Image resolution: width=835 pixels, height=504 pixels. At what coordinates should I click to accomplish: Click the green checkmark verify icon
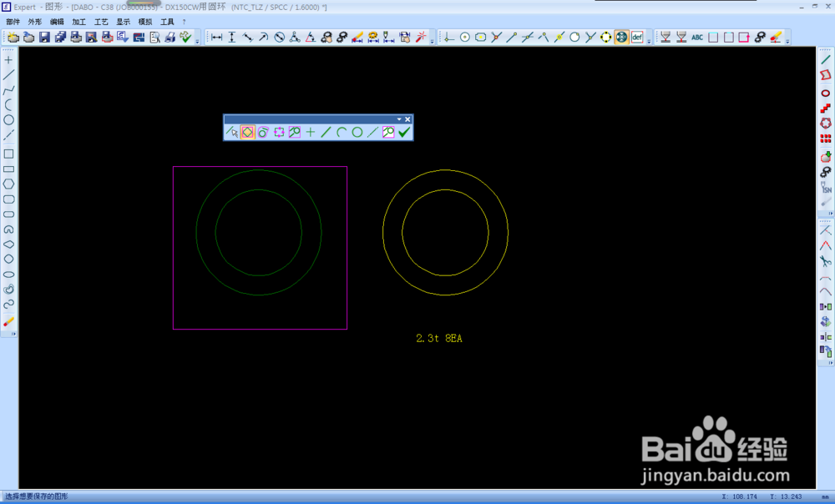coord(185,38)
